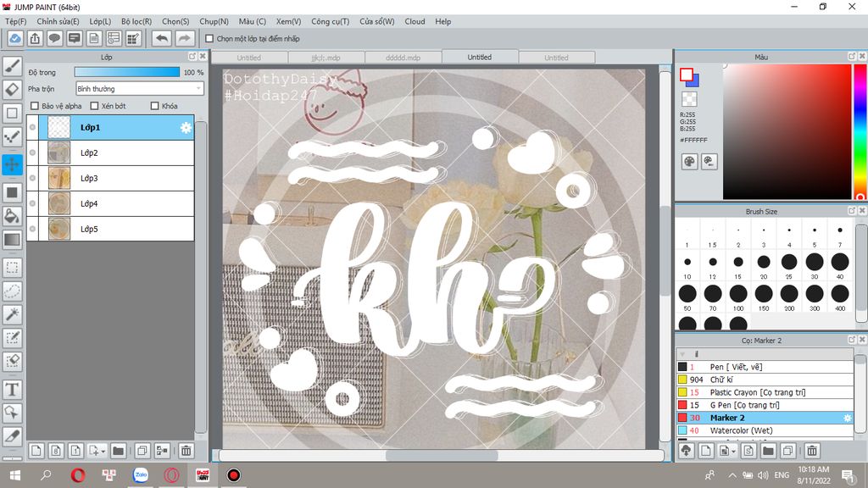Screen dimensions: 868x488
Task: Select the Magic Wand tool
Action: point(13,314)
